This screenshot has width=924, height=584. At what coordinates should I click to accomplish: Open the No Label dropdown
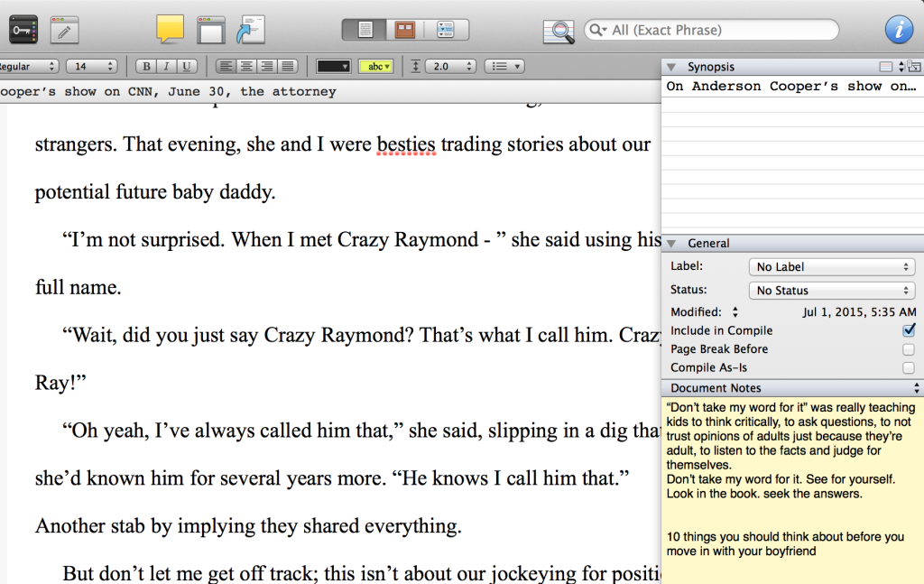pos(831,266)
